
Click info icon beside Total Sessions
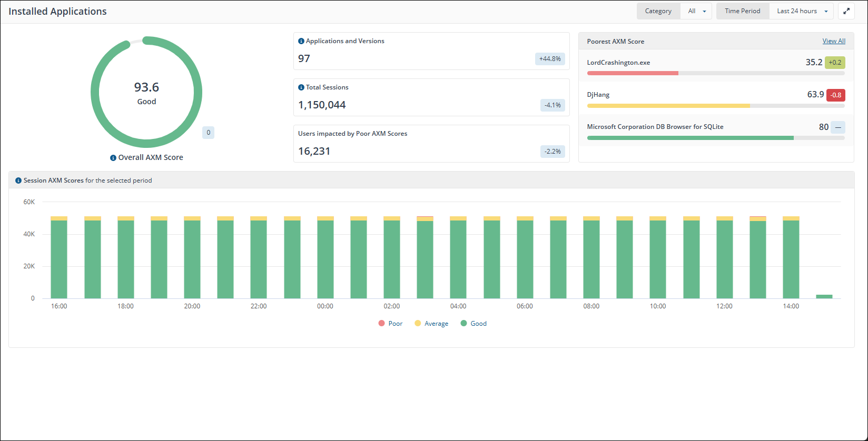click(x=301, y=87)
